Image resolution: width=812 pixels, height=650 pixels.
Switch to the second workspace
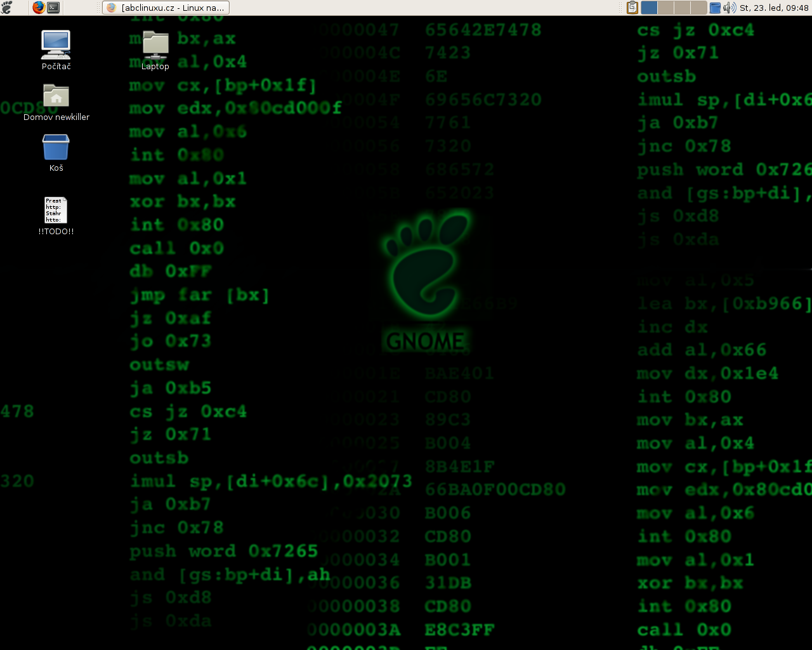pos(665,8)
